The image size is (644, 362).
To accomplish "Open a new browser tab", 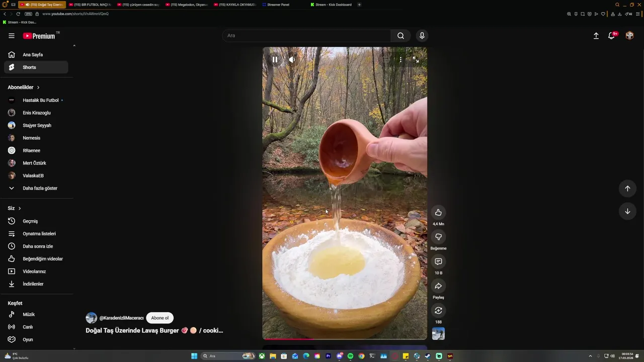I will (x=359, y=5).
